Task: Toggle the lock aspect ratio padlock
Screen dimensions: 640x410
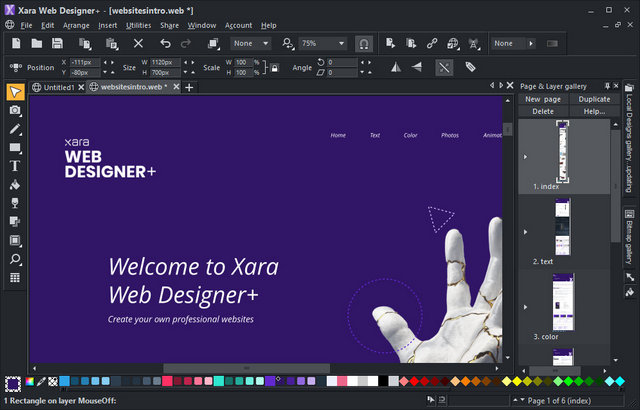Action: 273,68
